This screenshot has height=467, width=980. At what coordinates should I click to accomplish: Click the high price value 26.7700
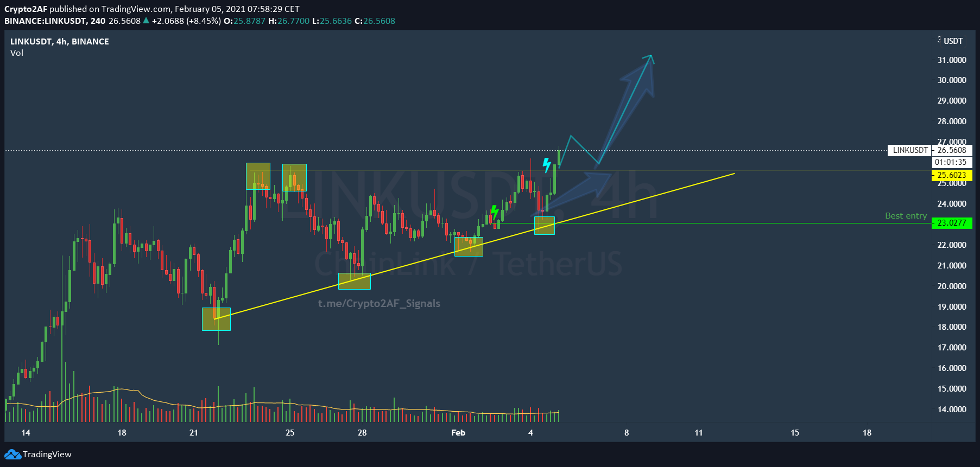coord(294,21)
